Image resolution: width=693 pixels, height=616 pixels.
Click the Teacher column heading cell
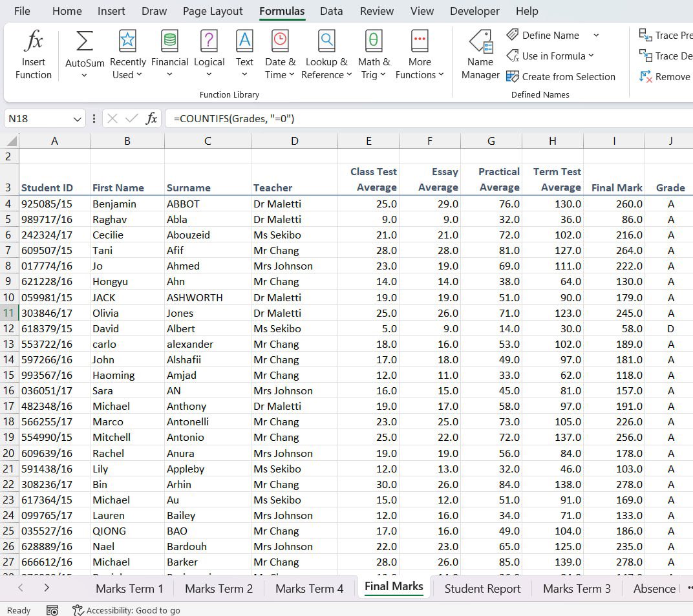click(x=294, y=180)
